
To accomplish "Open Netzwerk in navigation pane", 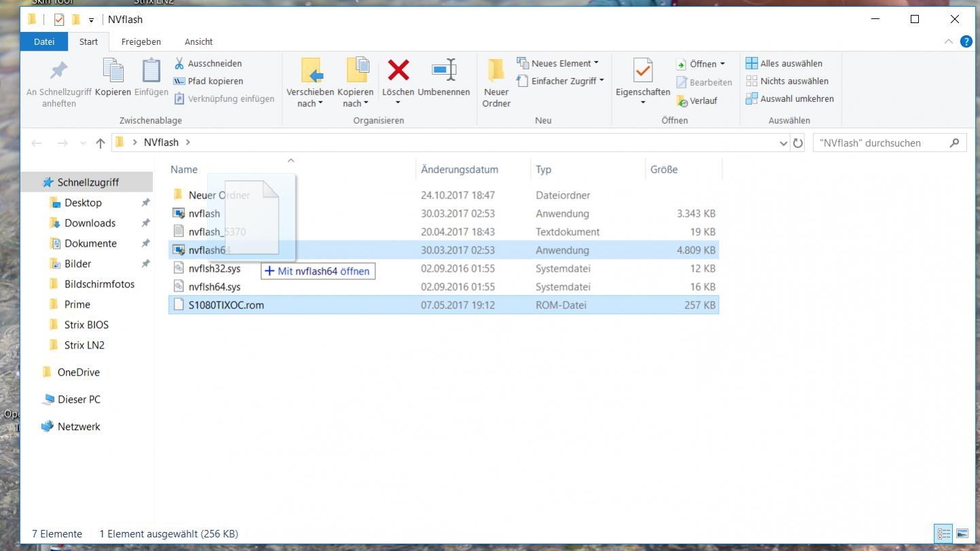I will click(79, 427).
